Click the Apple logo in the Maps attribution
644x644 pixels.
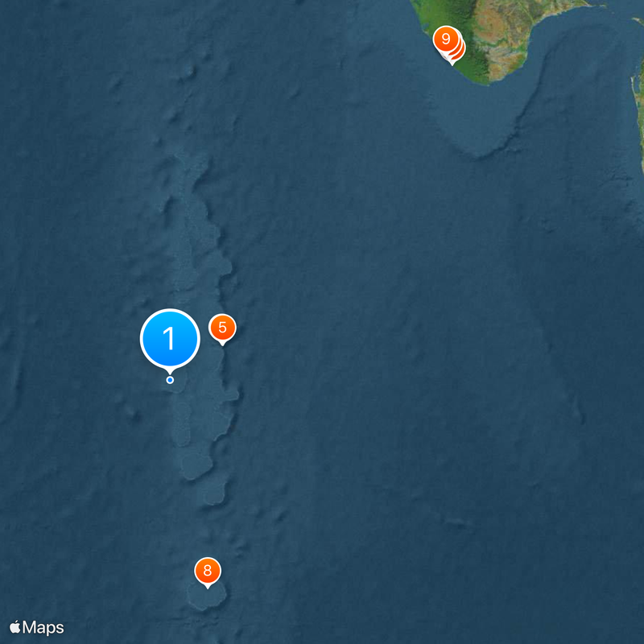[15, 627]
